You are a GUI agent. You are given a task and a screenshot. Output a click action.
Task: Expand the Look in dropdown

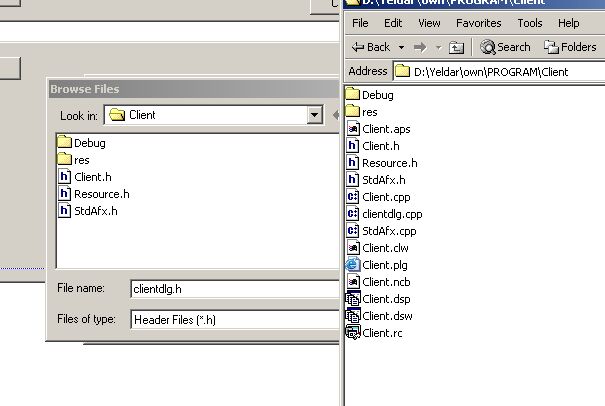coord(315,115)
